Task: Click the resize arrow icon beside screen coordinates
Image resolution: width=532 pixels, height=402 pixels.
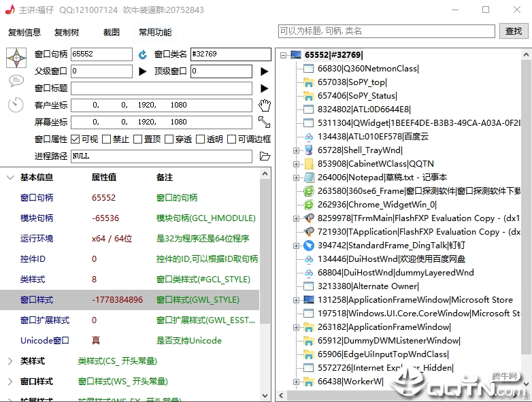Action: coord(265,122)
